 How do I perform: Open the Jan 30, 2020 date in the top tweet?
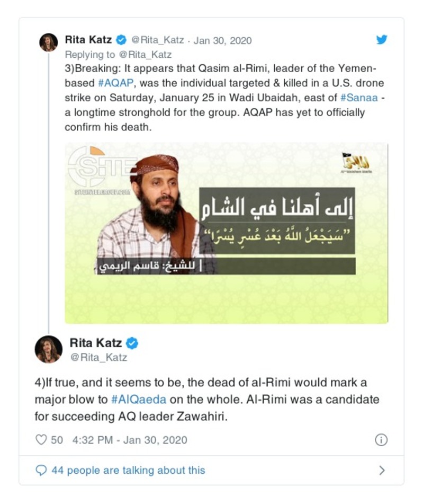pyautogui.click(x=222, y=41)
